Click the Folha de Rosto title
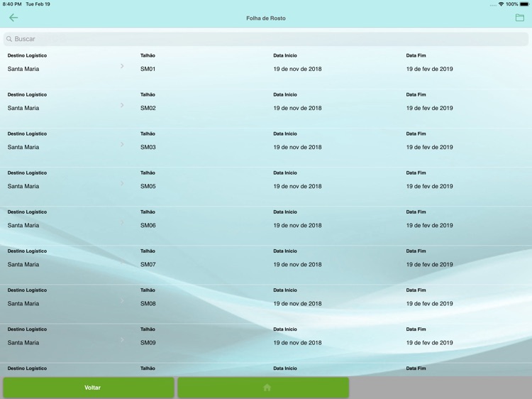 click(266, 18)
